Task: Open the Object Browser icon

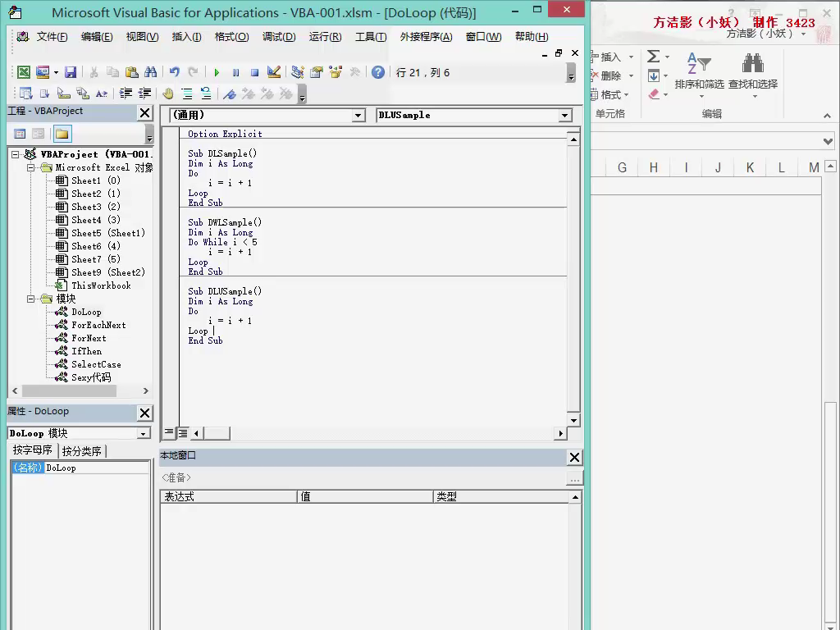Action: [336, 72]
